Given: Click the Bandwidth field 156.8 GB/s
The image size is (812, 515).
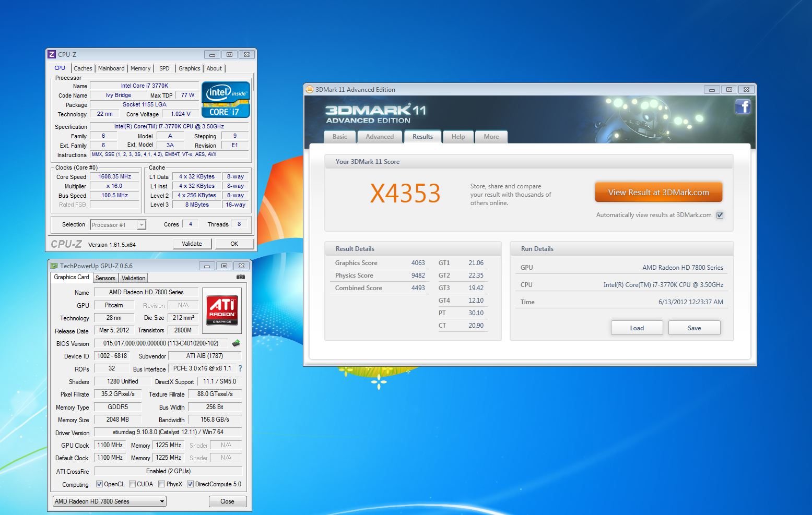Looking at the screenshot, I should click(215, 420).
